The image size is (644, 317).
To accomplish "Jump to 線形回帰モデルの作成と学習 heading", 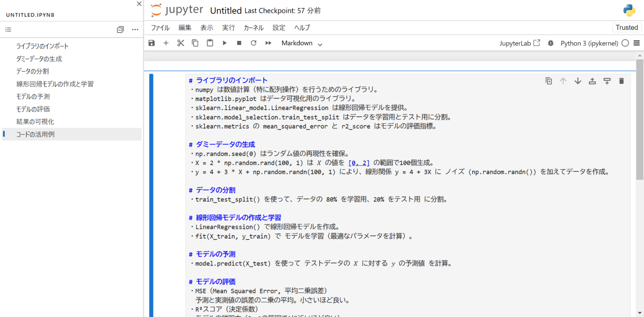I will click(55, 84).
